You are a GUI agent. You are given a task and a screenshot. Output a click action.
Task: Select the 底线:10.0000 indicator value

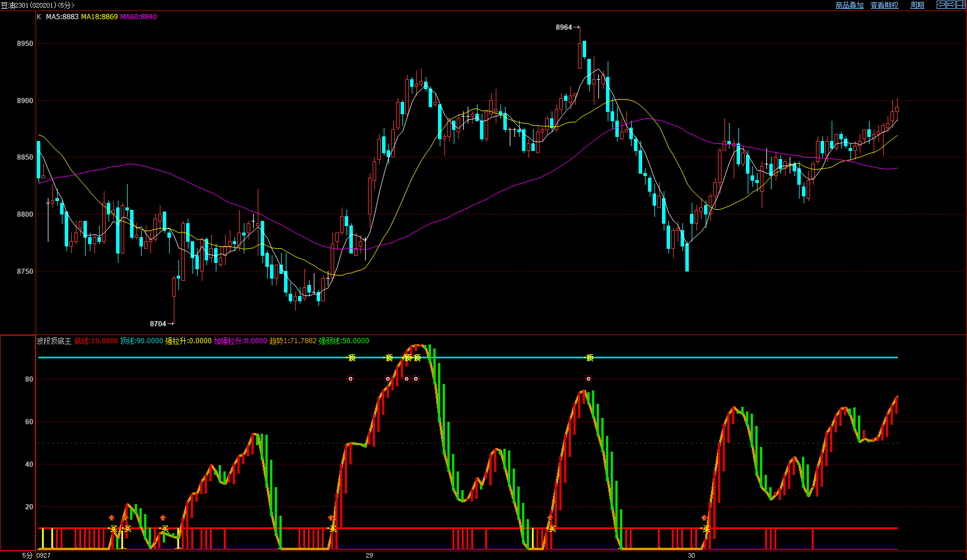click(96, 341)
